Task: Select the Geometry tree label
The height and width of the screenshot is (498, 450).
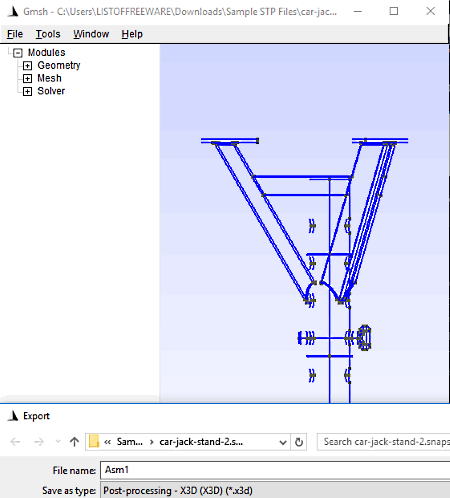Action: coord(59,65)
